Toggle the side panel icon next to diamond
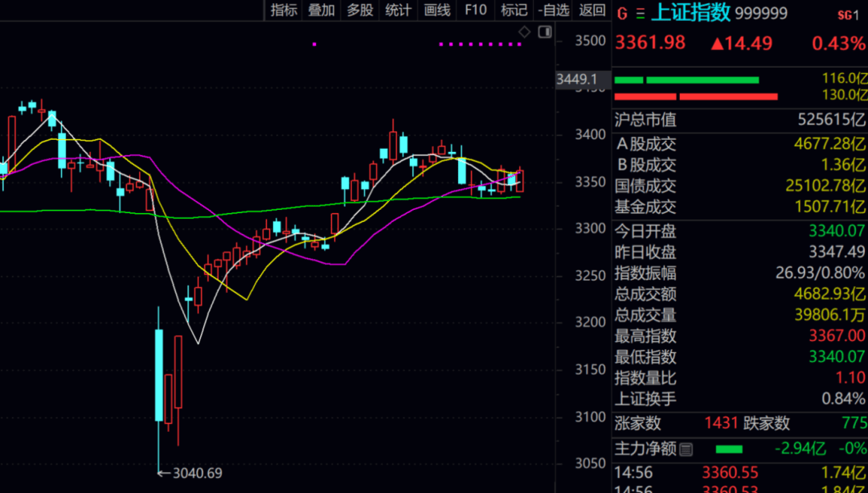Viewport: 868px width, 493px height. pyautogui.click(x=545, y=32)
